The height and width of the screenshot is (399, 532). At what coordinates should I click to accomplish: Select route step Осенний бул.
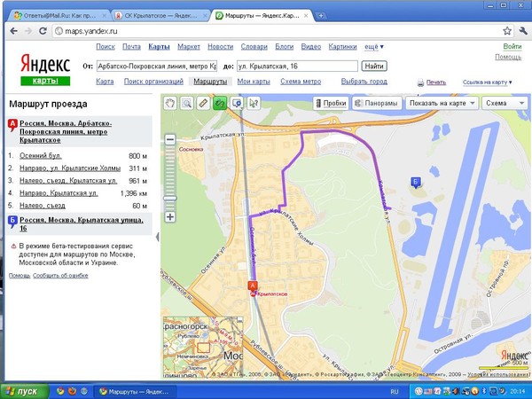point(41,156)
